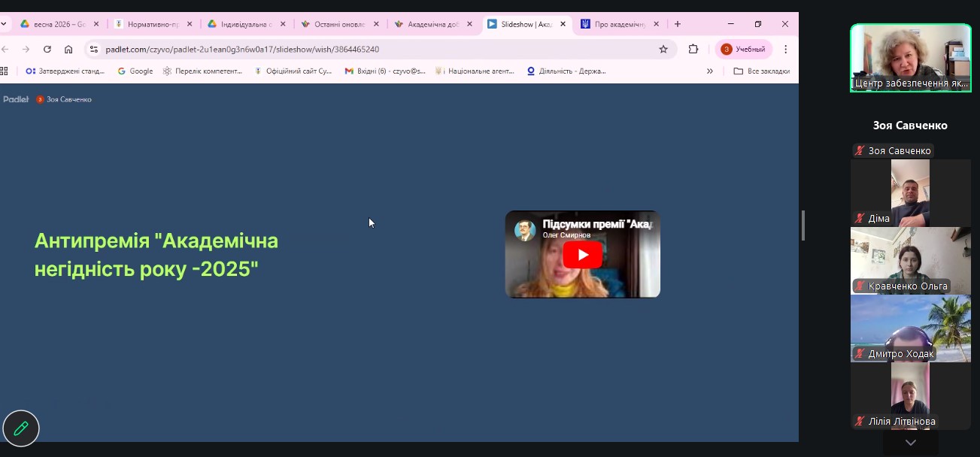This screenshot has width=980, height=457.
Task: Click the Padlet logo
Action: coord(16,99)
